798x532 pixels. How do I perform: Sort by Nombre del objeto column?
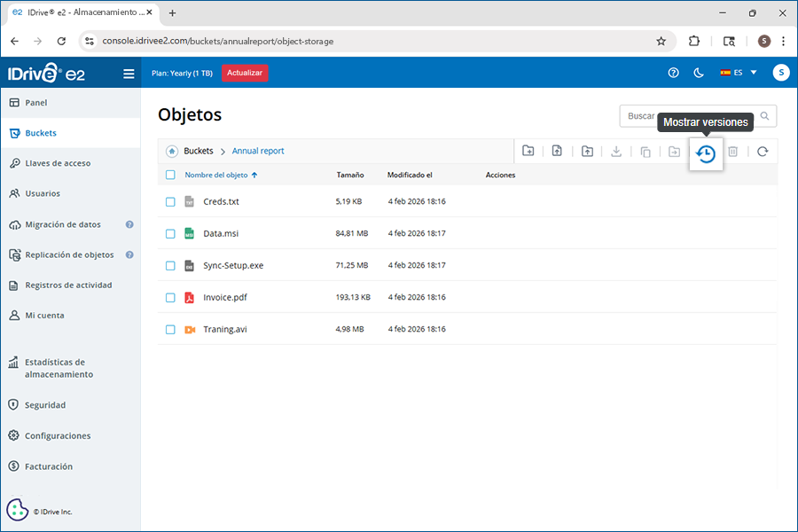(x=216, y=175)
